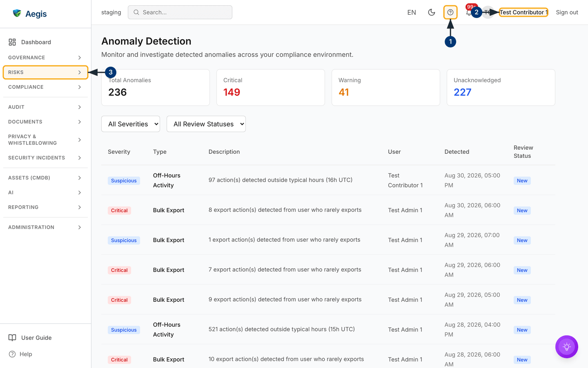Screen dimensions: 588x368
Task: Select the Critical 149 card
Action: coord(271,88)
